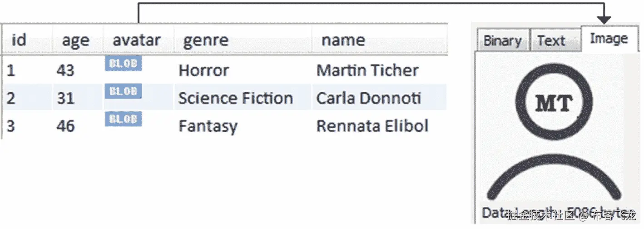
Task: Click the id column header
Action: pos(19,40)
